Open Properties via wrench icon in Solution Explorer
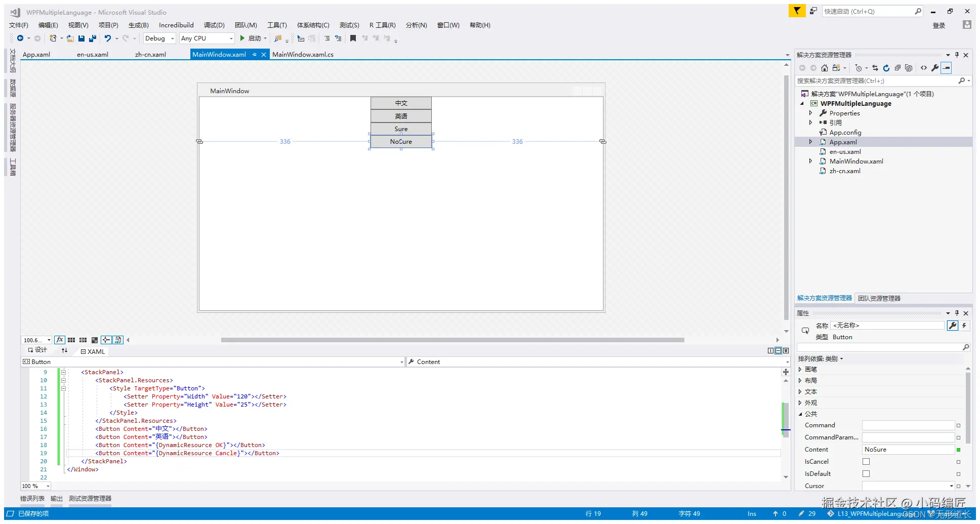This screenshot has height=524, width=980. click(935, 68)
